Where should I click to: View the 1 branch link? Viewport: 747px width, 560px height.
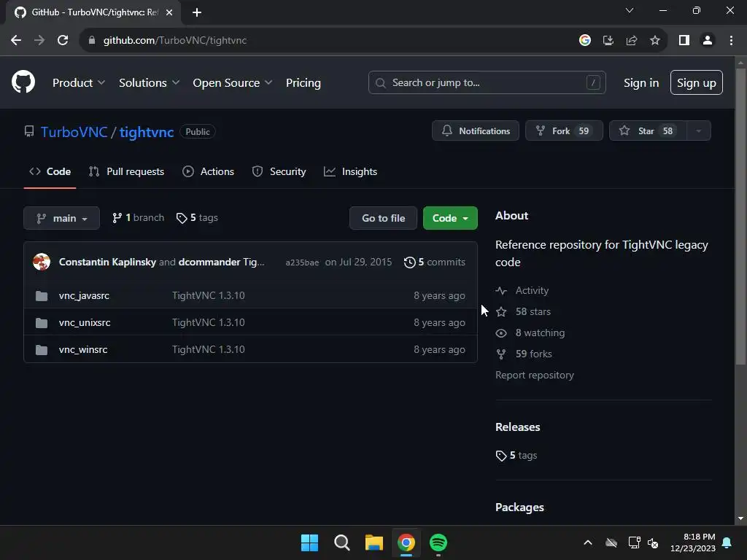pyautogui.click(x=138, y=218)
